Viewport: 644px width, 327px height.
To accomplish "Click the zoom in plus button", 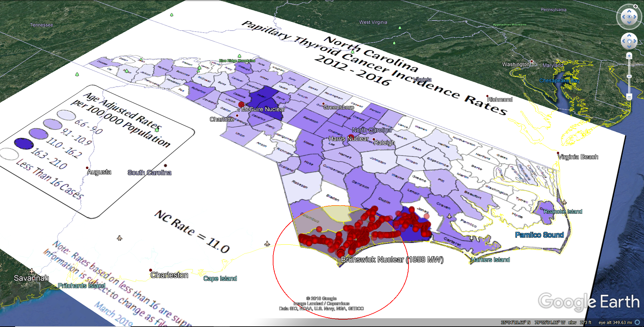I will [x=629, y=56].
